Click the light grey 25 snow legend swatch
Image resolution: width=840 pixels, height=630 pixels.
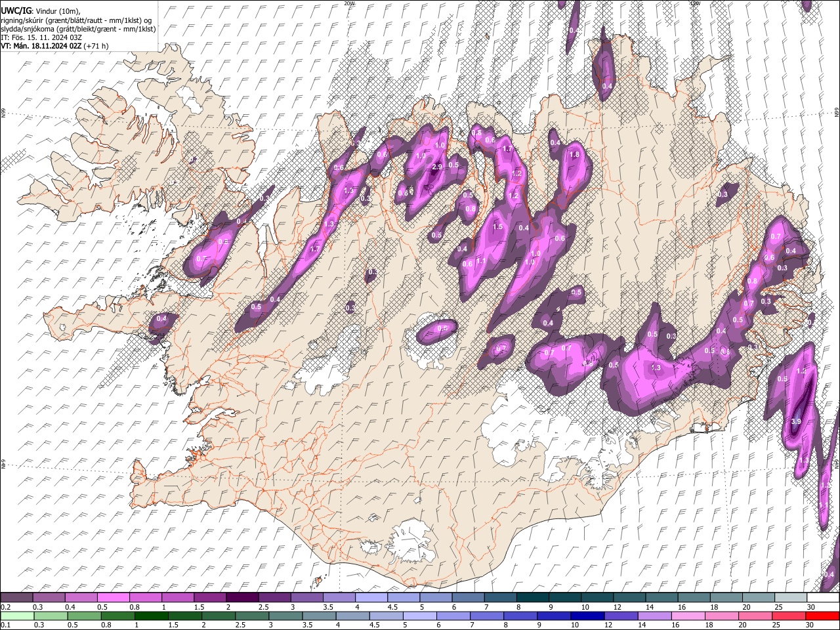coord(790,598)
